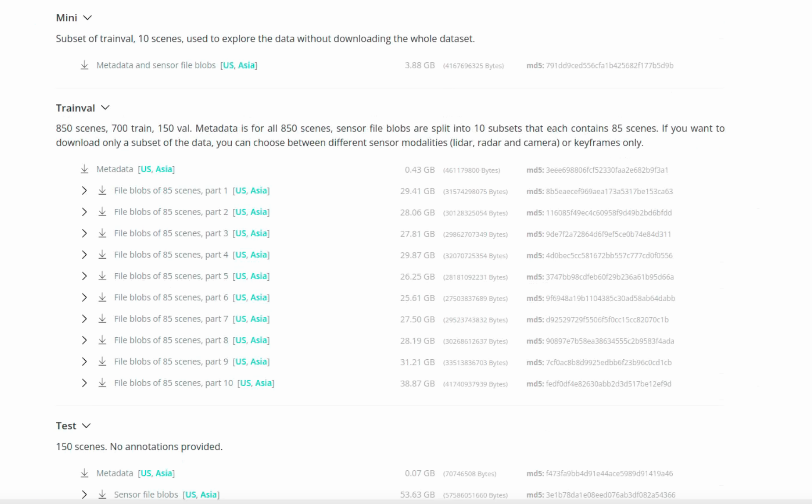The width and height of the screenshot is (812, 504).
Task: Open Asia link for Mini blobs
Action: coord(246,65)
